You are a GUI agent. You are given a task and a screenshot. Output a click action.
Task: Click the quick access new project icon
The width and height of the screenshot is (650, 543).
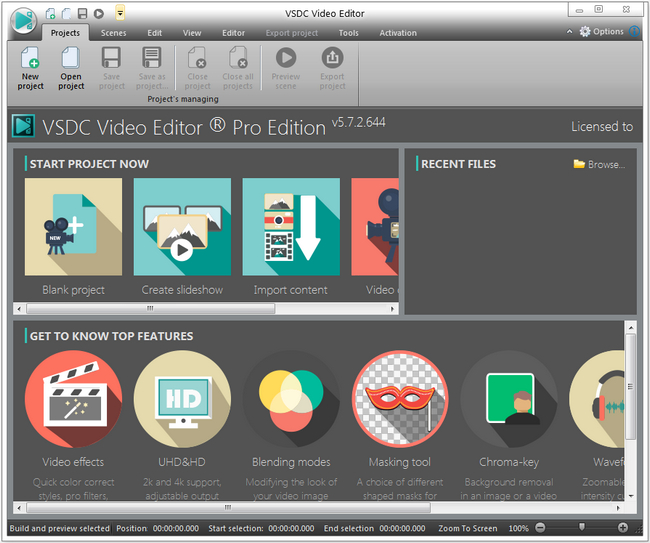[x=51, y=14]
